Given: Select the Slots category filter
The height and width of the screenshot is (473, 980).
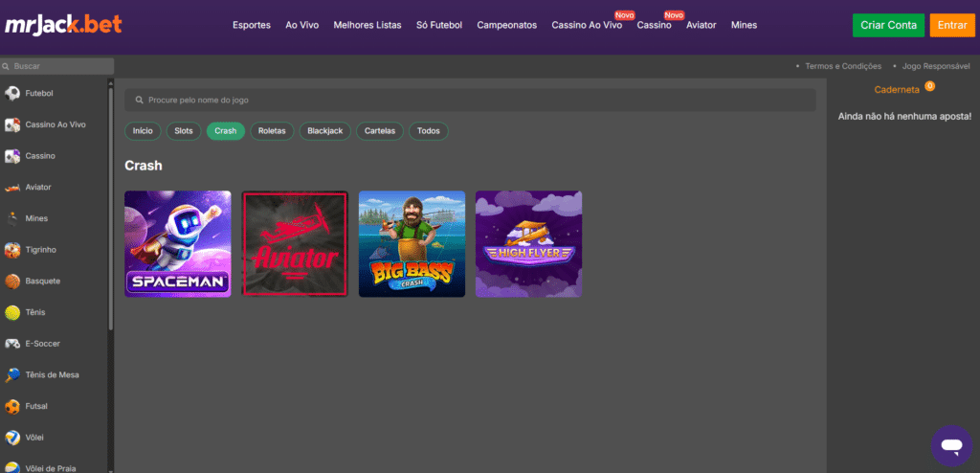Looking at the screenshot, I should (184, 131).
